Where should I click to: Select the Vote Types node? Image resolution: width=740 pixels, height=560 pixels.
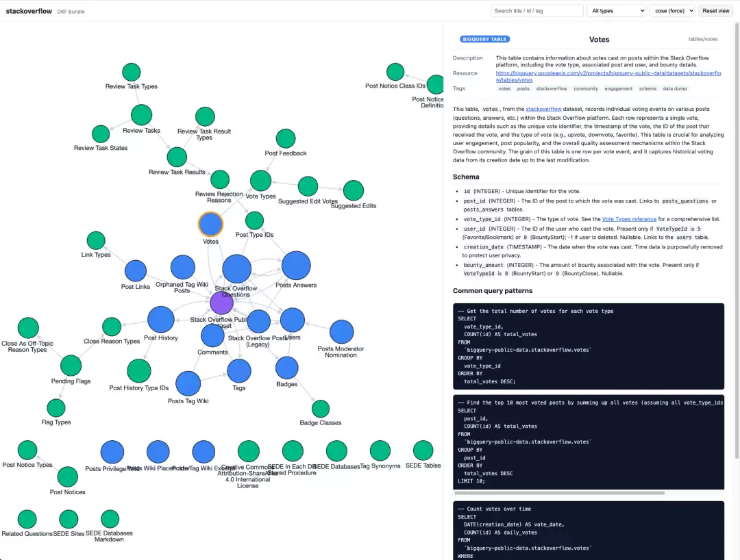pyautogui.click(x=260, y=181)
